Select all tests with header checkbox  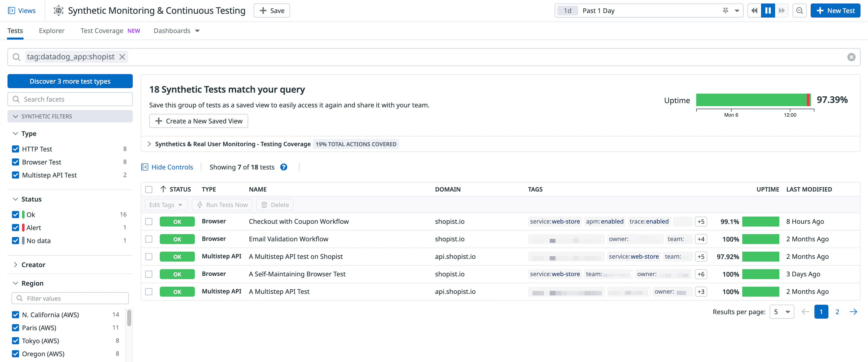pyautogui.click(x=149, y=189)
